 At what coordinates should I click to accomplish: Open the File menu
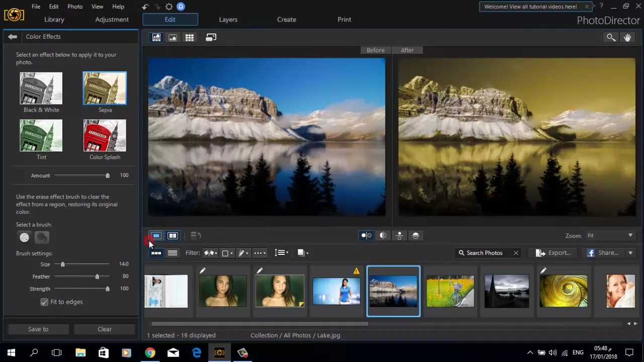(x=36, y=7)
